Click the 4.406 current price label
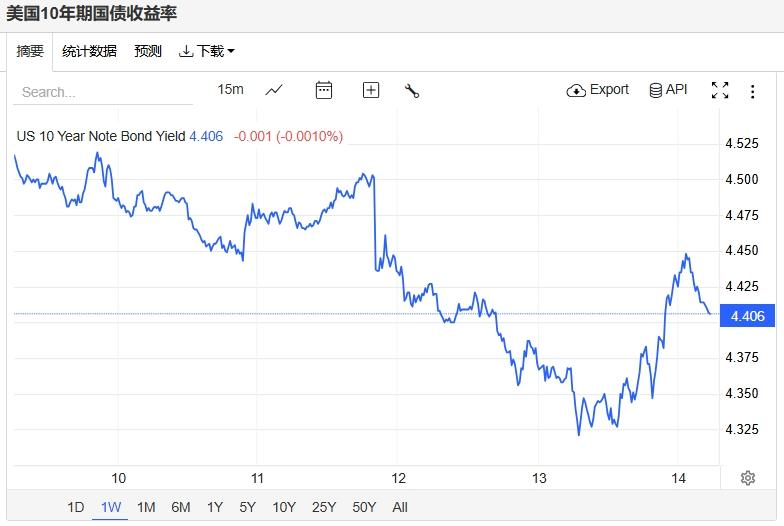 point(748,316)
